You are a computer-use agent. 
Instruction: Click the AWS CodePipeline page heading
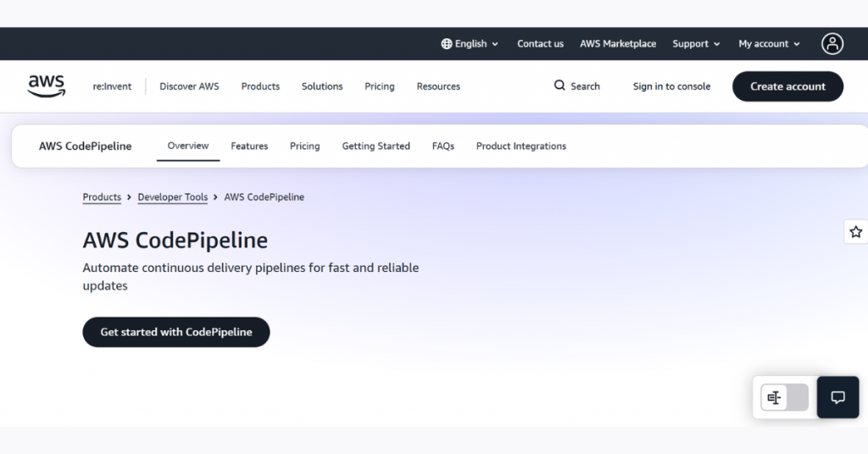point(175,240)
